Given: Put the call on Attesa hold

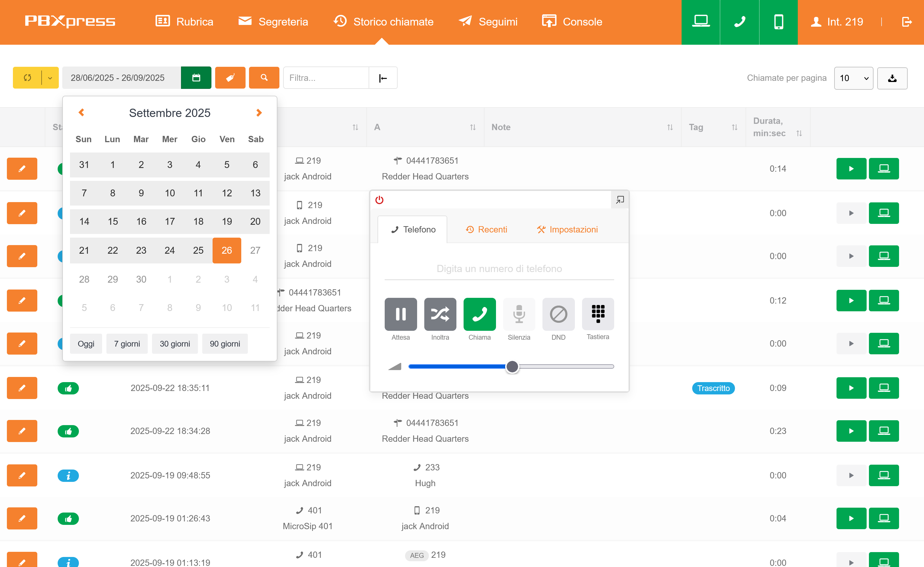Looking at the screenshot, I should tap(400, 314).
